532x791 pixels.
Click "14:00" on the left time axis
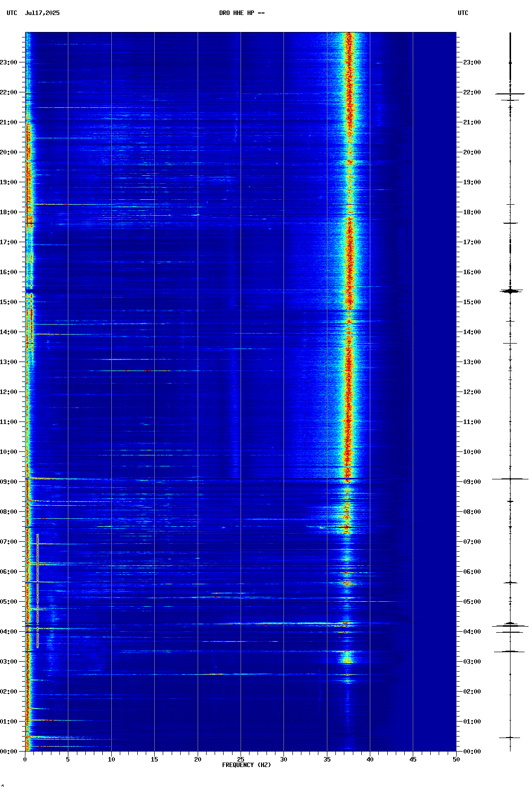click(x=8, y=332)
